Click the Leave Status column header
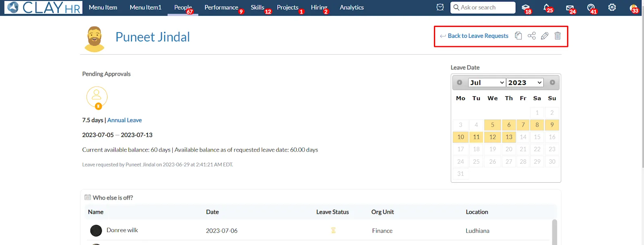The height and width of the screenshot is (245, 644). (x=332, y=212)
